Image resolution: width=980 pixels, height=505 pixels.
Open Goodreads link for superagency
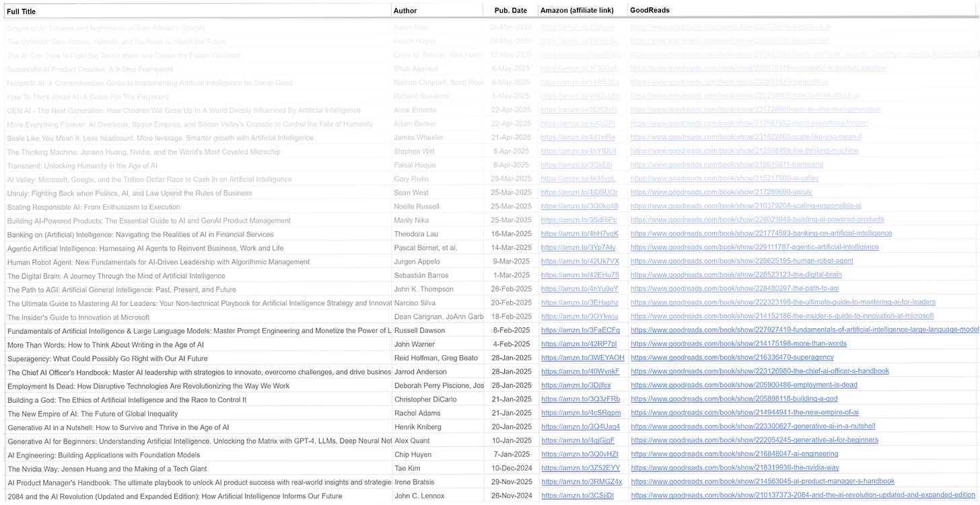pos(732,358)
